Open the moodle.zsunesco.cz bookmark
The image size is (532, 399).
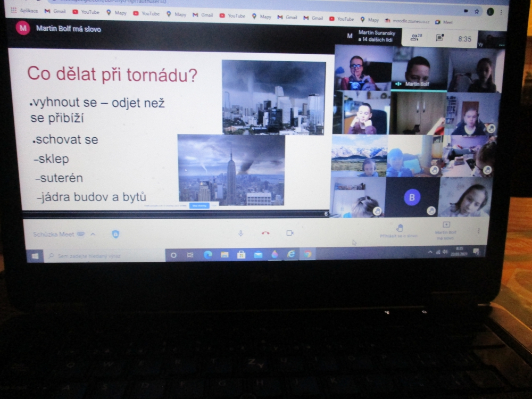[407, 21]
